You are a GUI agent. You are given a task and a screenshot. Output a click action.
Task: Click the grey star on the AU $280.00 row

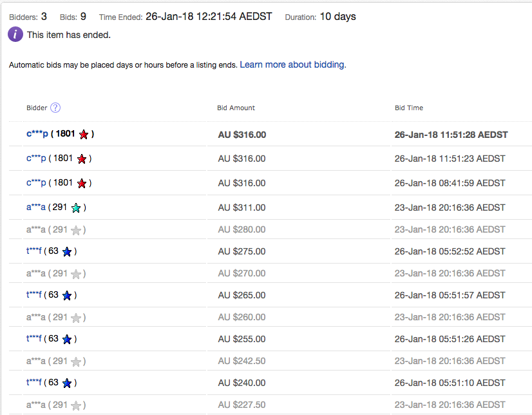tap(76, 230)
